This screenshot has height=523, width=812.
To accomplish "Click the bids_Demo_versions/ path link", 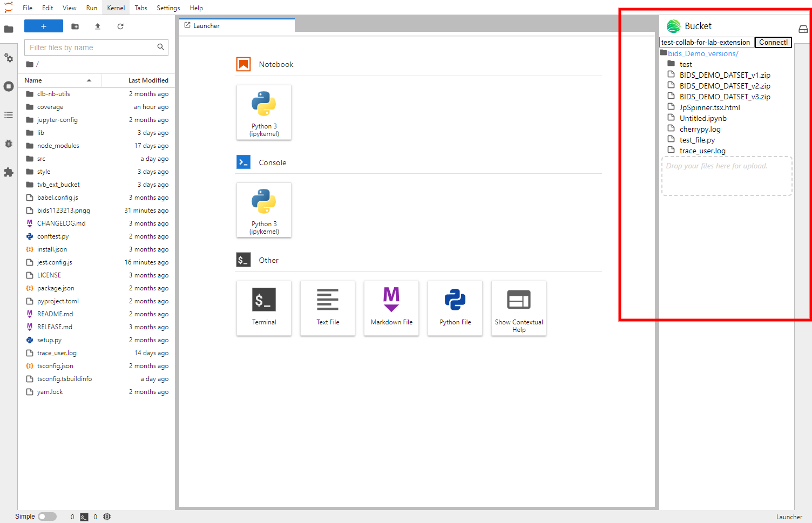I will (x=702, y=53).
